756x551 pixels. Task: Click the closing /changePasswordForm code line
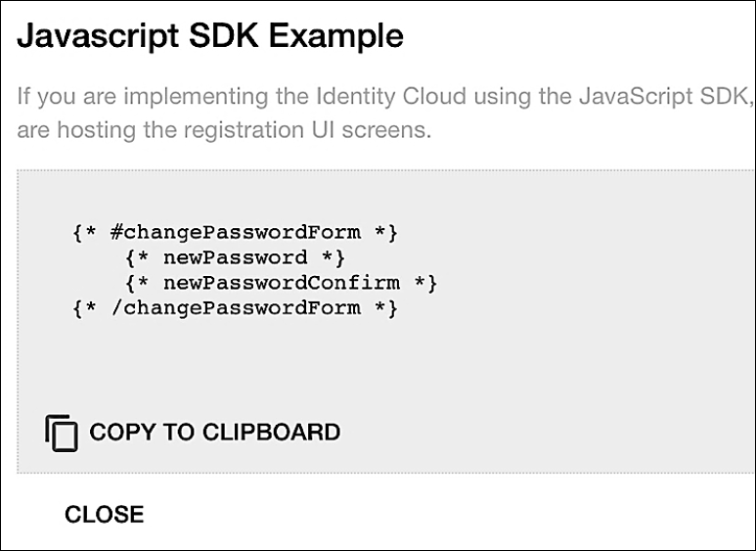[x=235, y=308]
